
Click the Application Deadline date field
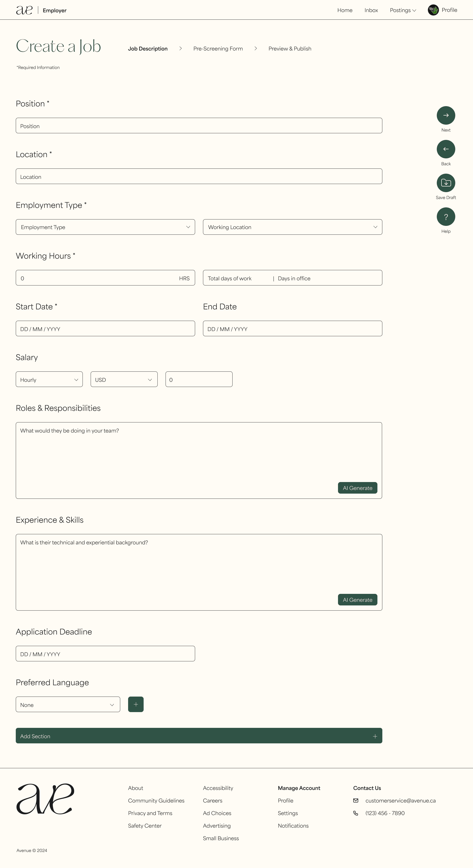coord(105,654)
